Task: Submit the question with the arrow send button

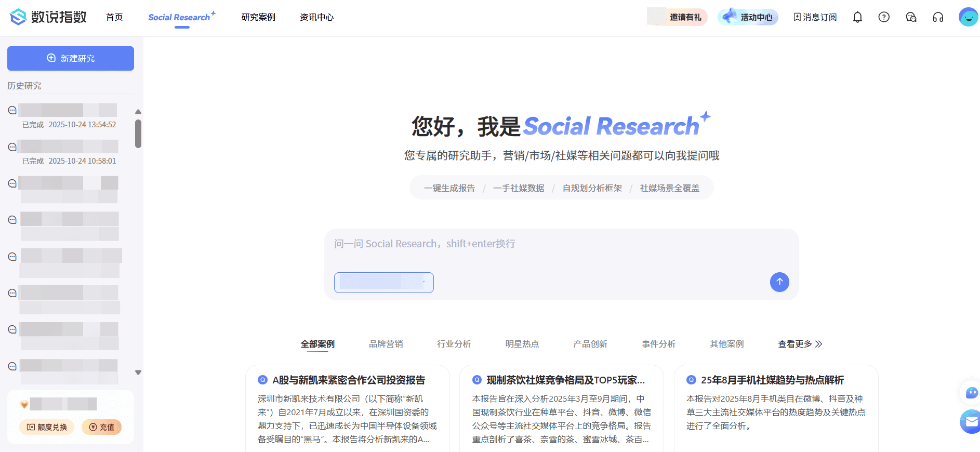Action: (x=779, y=282)
